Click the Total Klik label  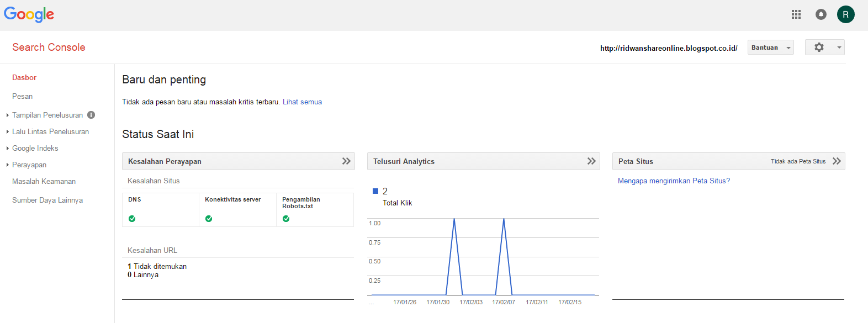point(397,203)
